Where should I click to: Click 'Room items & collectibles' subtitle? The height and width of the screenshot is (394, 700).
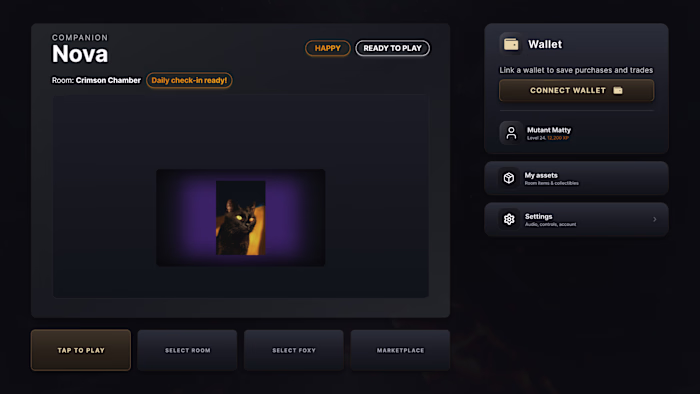click(x=551, y=183)
